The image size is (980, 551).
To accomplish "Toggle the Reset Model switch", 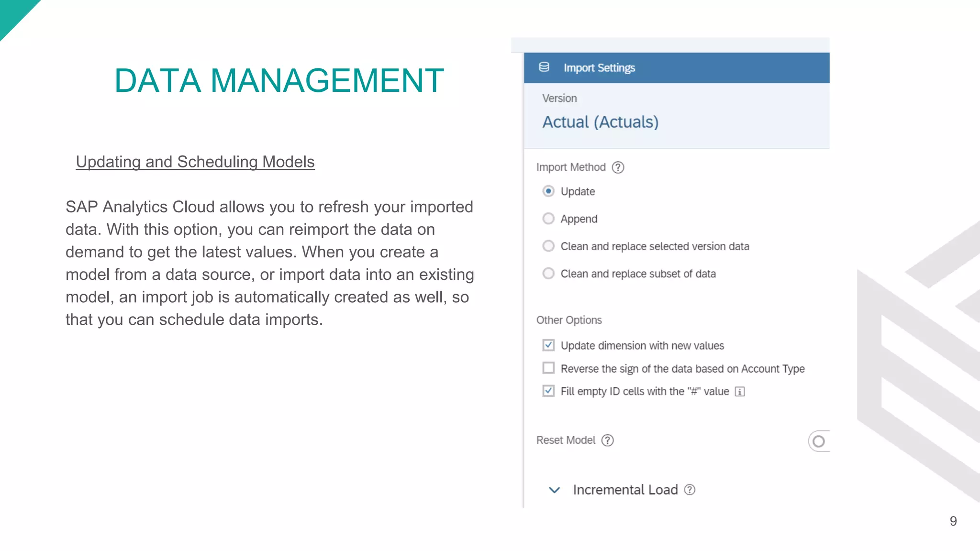I will click(x=819, y=441).
